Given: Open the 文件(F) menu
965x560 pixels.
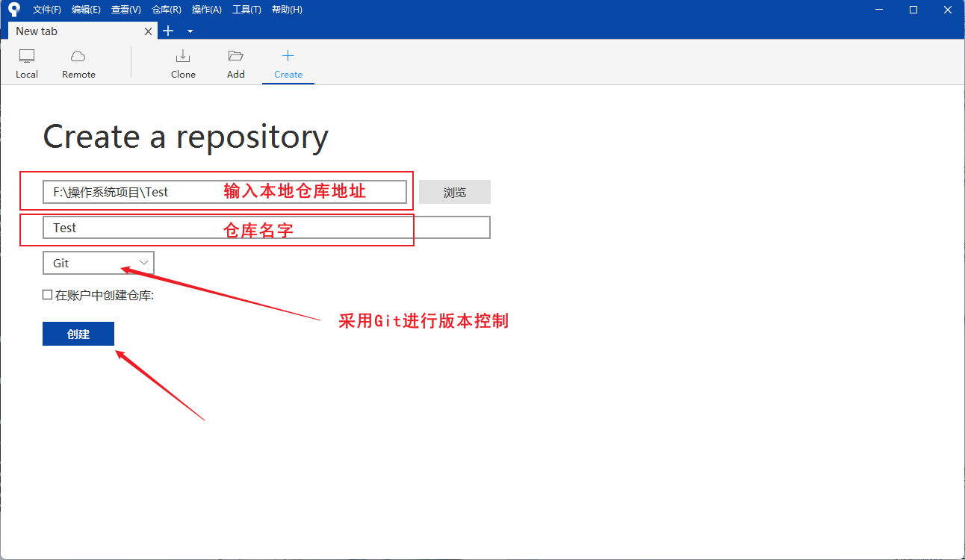Looking at the screenshot, I should click(x=47, y=10).
